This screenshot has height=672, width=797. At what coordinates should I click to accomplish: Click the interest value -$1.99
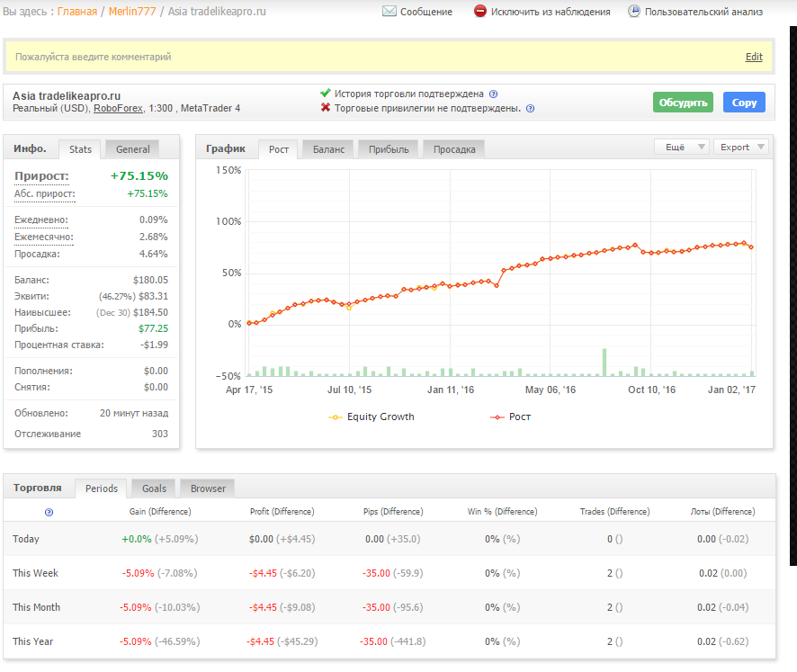pos(154,345)
